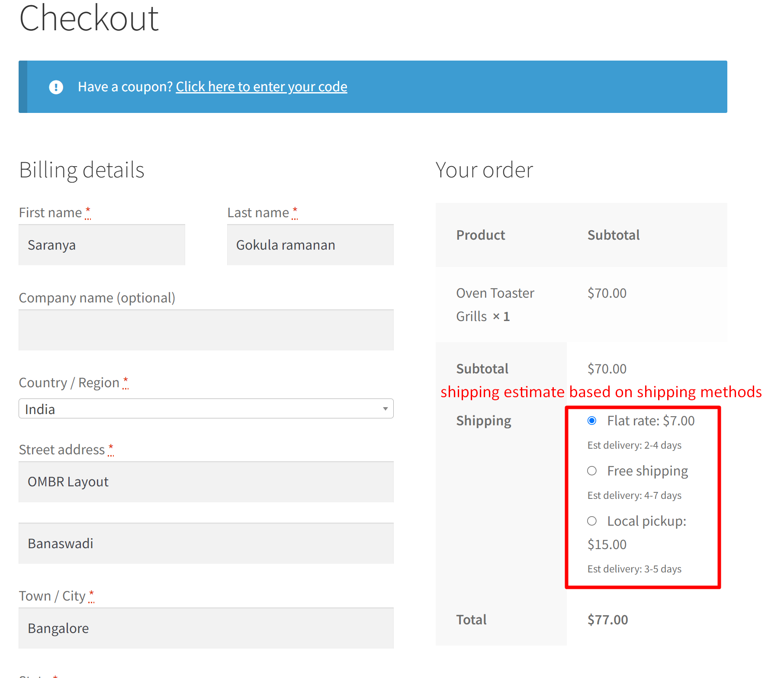This screenshot has height=678, width=784.
Task: Click the Banaswadi address line field
Action: (x=206, y=543)
